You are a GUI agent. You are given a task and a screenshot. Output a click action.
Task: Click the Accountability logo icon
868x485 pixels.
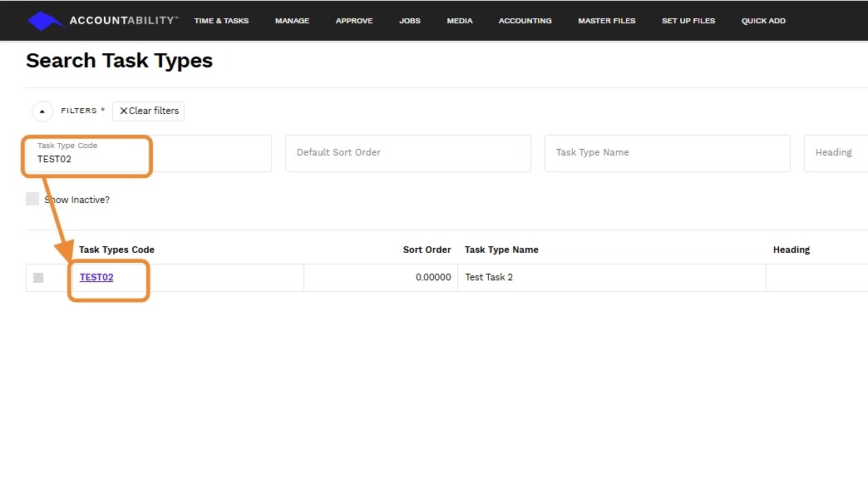46,21
